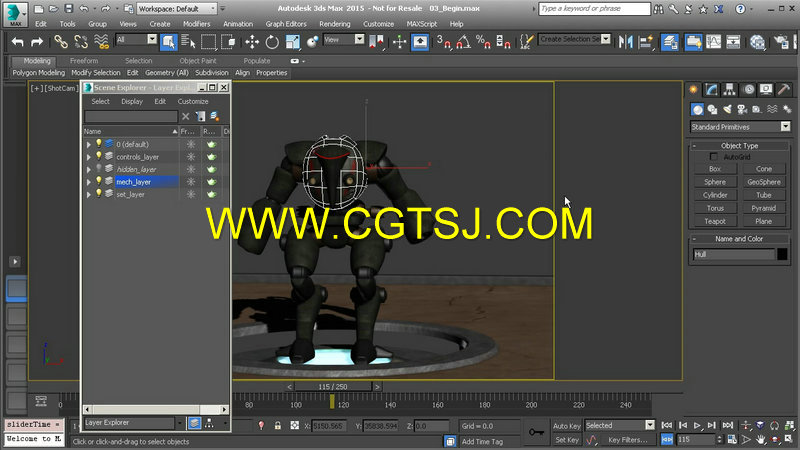The height and width of the screenshot is (450, 800).
Task: Toggle renderable teapot on set_layer row
Action: [x=211, y=194]
